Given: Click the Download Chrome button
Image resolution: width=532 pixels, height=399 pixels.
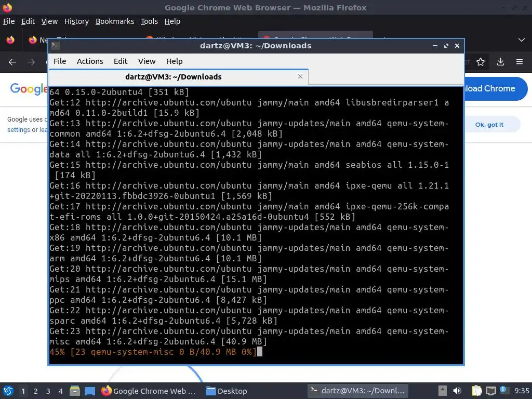Looking at the screenshot, I should (496, 89).
